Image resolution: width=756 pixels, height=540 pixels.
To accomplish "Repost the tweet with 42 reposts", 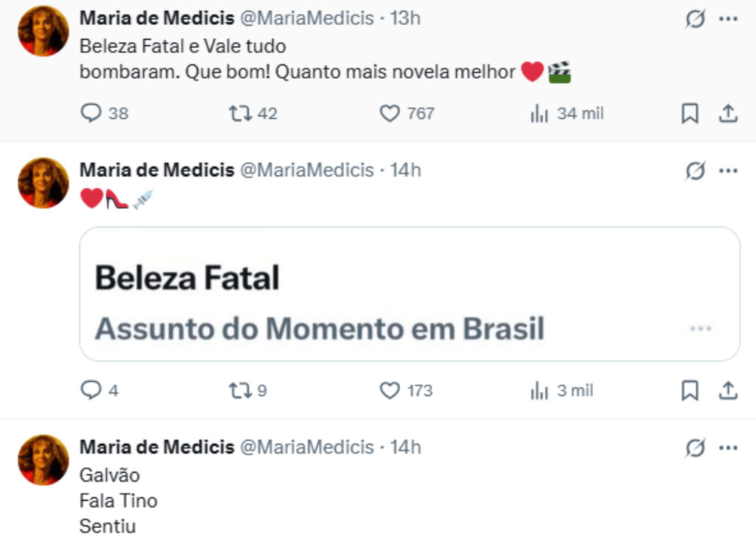I will 238,113.
